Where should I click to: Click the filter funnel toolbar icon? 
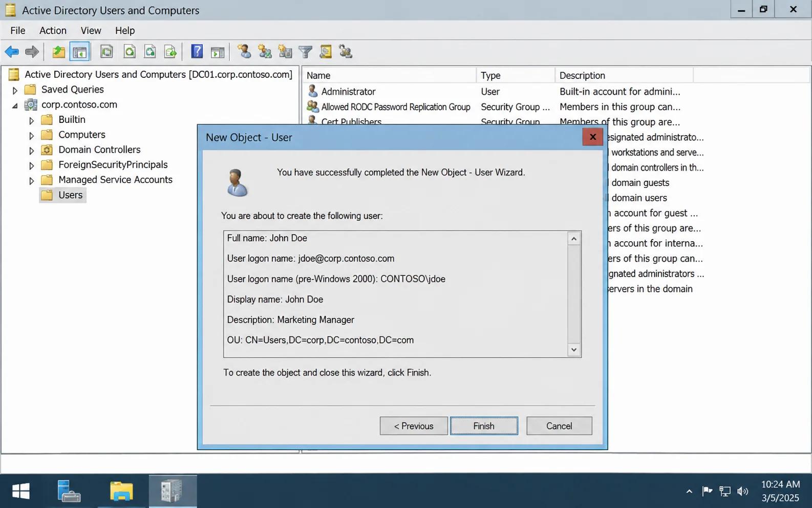tap(306, 52)
